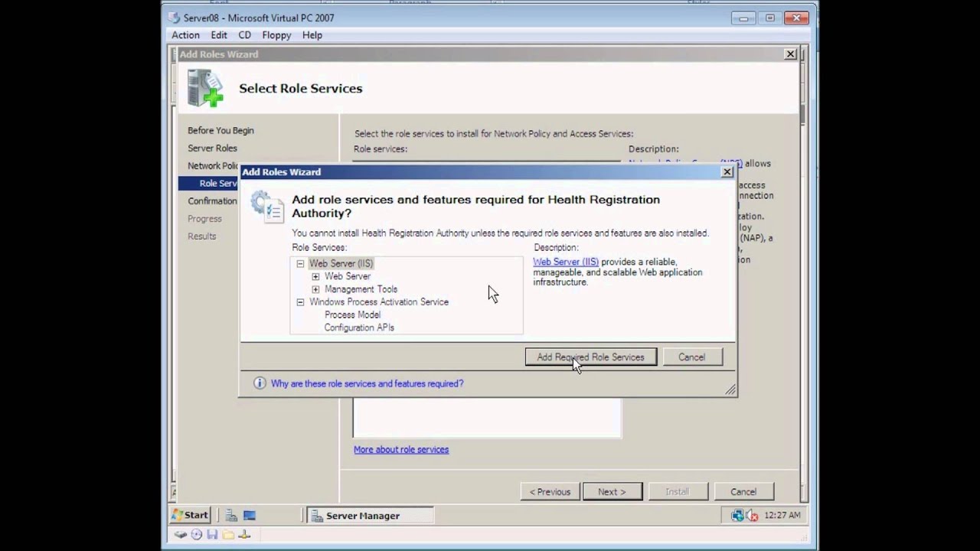Click Cancel in the background Add Roles Wizard
This screenshot has height=551, width=980.
click(x=743, y=492)
